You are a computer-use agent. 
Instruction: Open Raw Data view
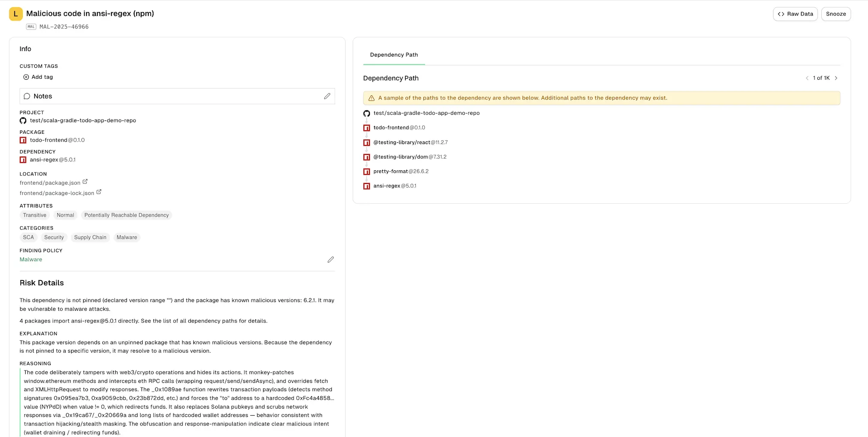[795, 14]
